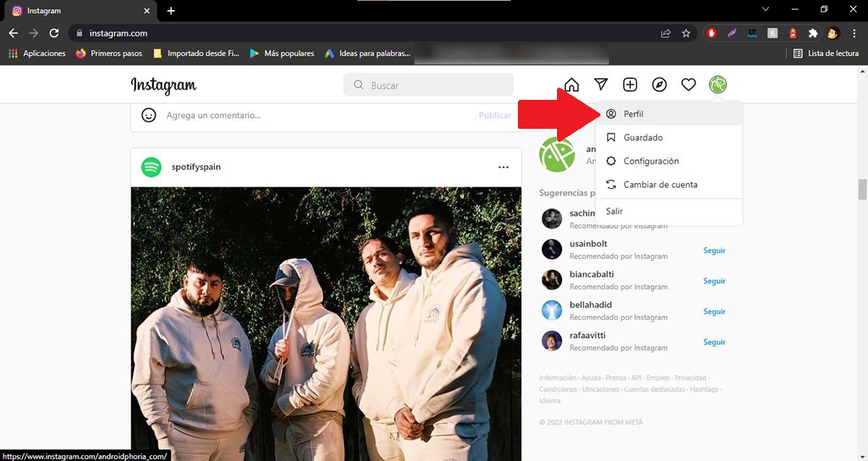Bookmark this page with star icon
Viewport: 868px width, 461px height.
[x=686, y=33]
